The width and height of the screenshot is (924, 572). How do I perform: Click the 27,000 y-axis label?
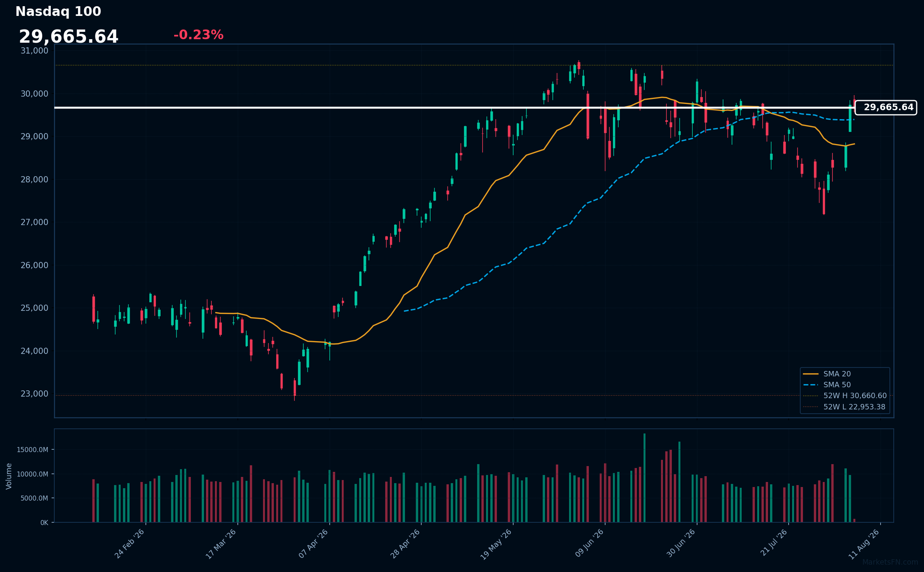[35, 222]
